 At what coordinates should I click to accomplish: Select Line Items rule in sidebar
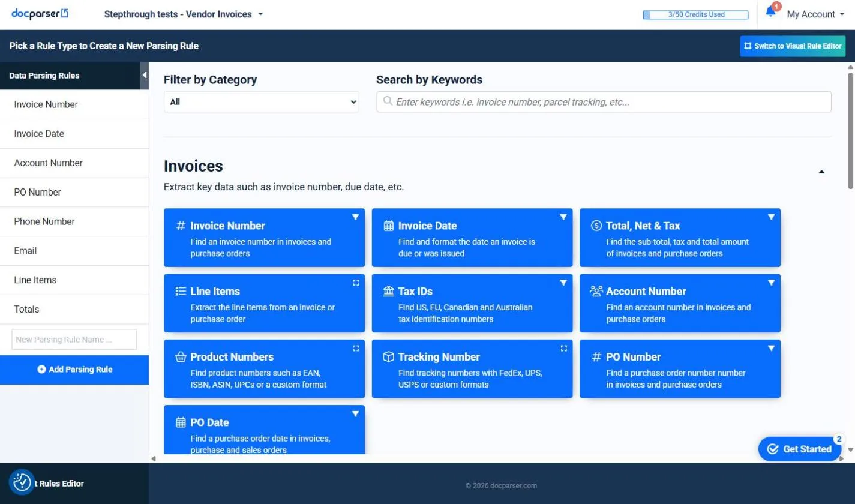coord(74,280)
